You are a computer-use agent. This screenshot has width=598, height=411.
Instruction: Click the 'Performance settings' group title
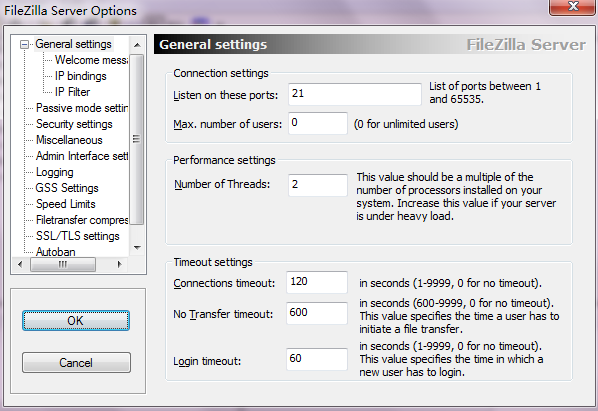pyautogui.click(x=224, y=160)
